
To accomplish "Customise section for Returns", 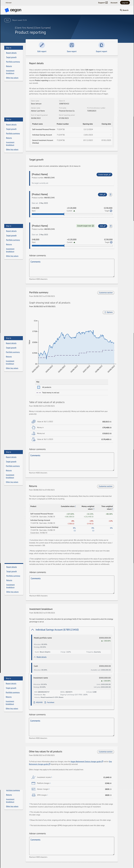I will click(x=106, y=486).
